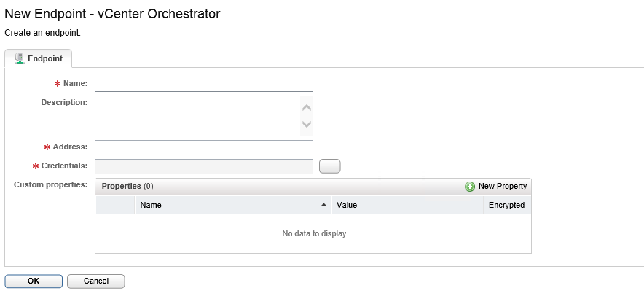Click the Custom properties label
Image resolution: width=644 pixels, height=307 pixels.
(51, 184)
